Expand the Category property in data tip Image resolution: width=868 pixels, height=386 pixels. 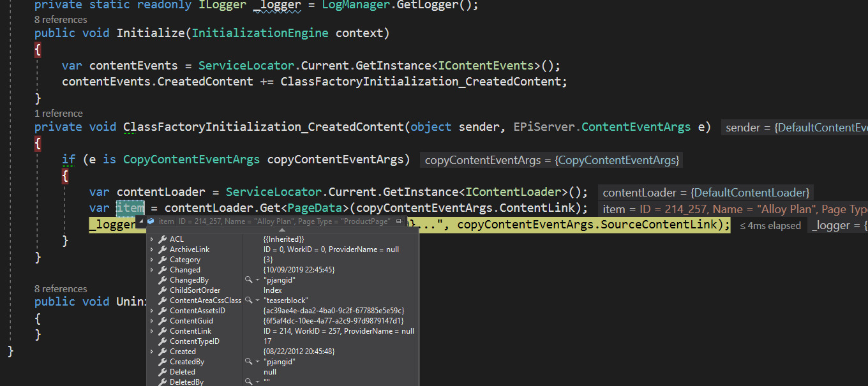coord(152,260)
